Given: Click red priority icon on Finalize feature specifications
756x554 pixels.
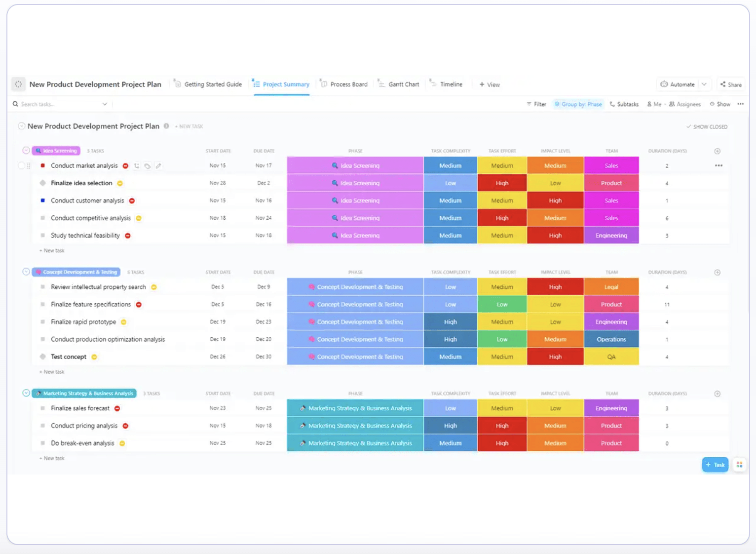Looking at the screenshot, I should click(x=139, y=305).
